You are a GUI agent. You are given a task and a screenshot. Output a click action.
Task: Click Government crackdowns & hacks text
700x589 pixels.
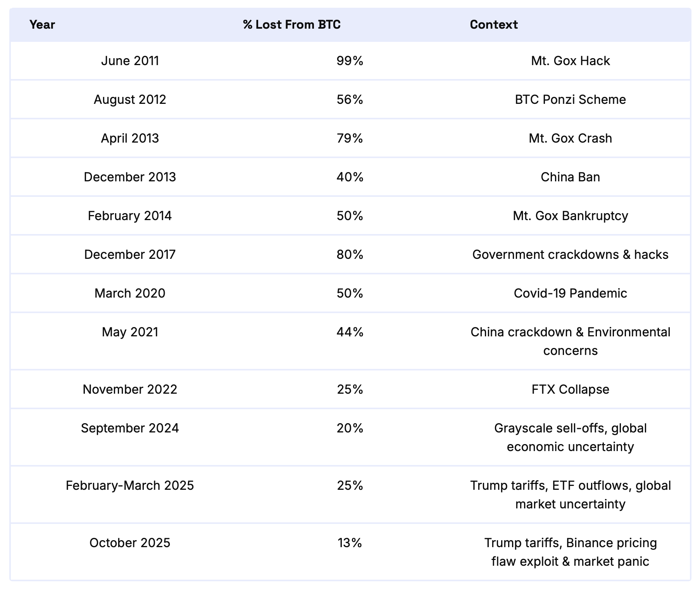pyautogui.click(x=570, y=255)
